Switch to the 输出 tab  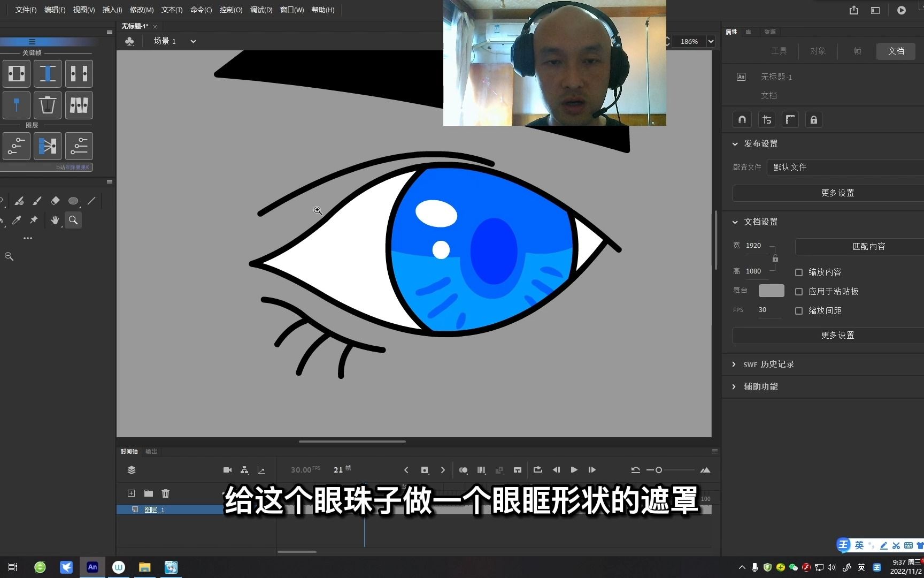[x=151, y=452]
